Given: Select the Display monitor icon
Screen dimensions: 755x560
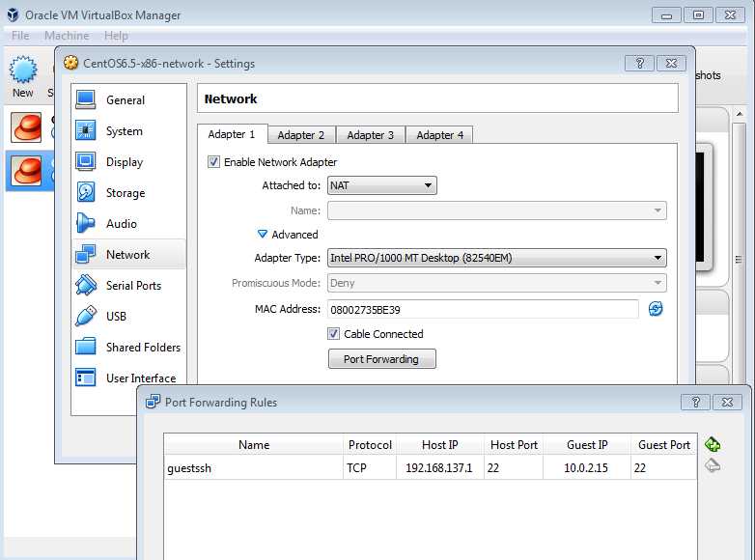Looking at the screenshot, I should [x=86, y=161].
